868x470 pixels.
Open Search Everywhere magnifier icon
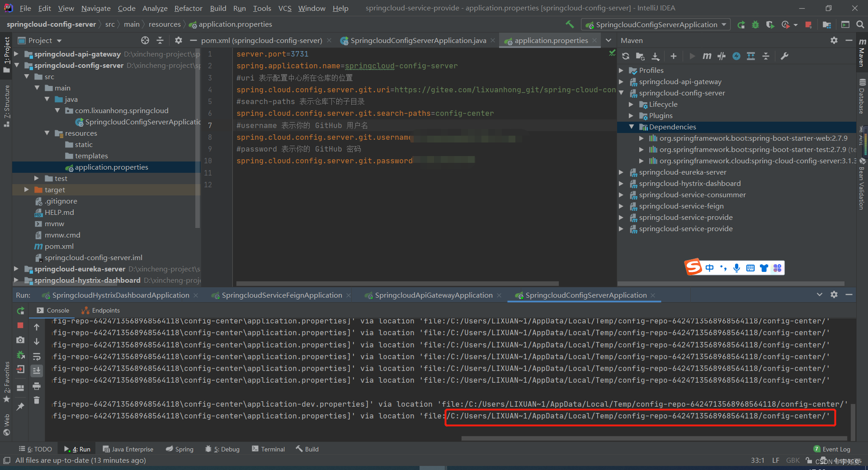coord(860,24)
